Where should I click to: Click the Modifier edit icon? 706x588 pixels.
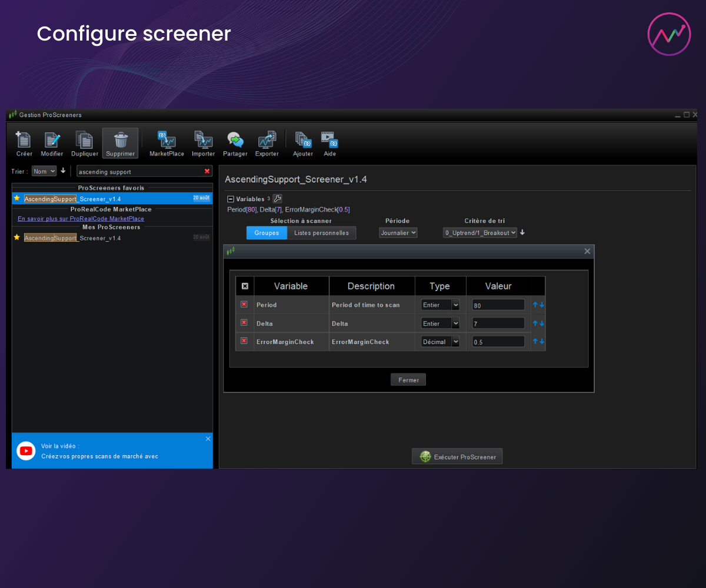pos(52,141)
